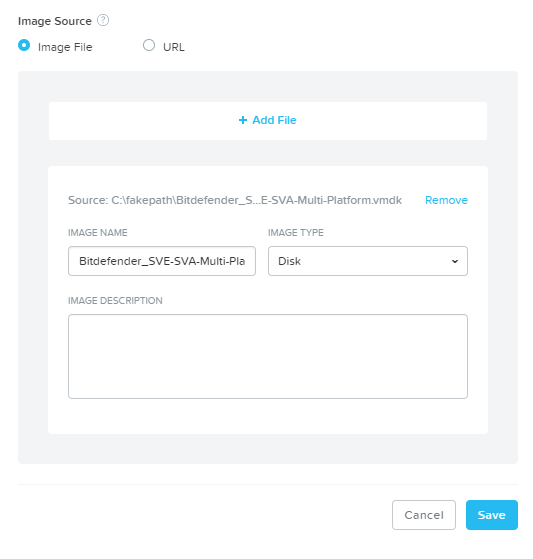Click the IMAGE NAME field label
Image resolution: width=533 pixels, height=559 pixels.
click(98, 232)
